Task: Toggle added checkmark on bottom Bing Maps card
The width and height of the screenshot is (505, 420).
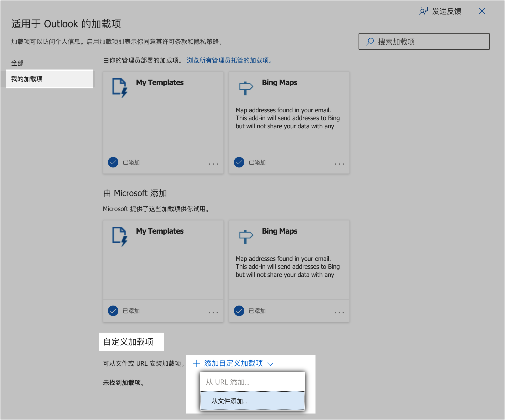Action: 239,311
